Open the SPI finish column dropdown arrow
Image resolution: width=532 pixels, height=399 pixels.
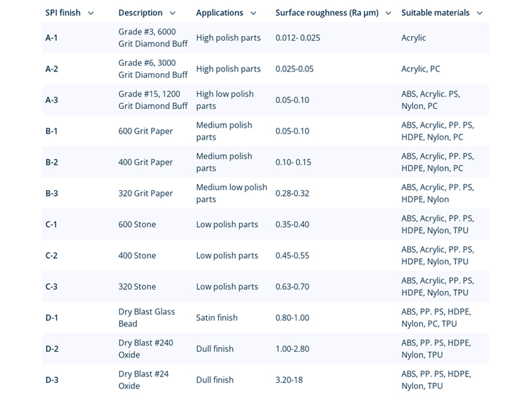(x=90, y=13)
